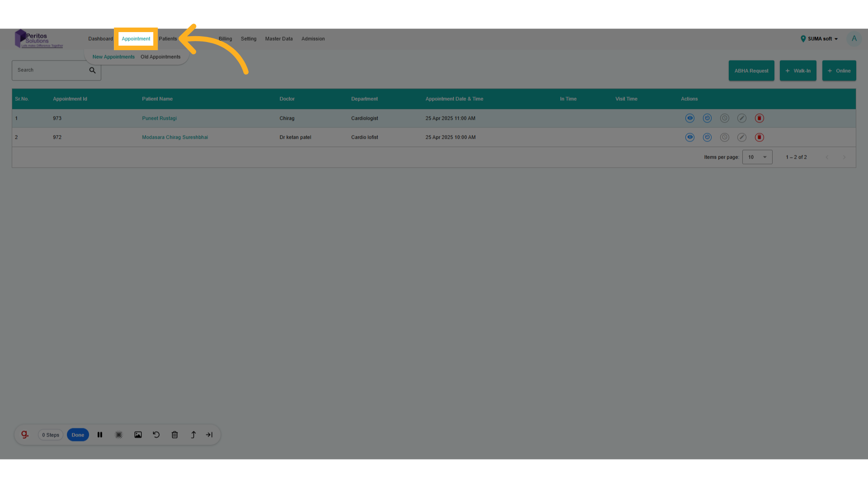Screen dimensions: 868x488
Task: Delete Modasara Chirag Sureshbhai's appointment
Action: (759, 137)
